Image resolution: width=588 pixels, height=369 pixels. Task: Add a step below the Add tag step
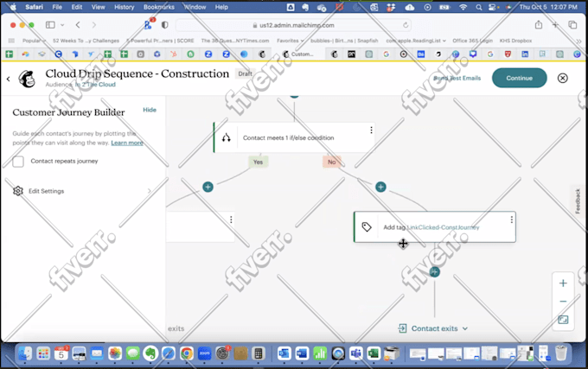(x=434, y=271)
